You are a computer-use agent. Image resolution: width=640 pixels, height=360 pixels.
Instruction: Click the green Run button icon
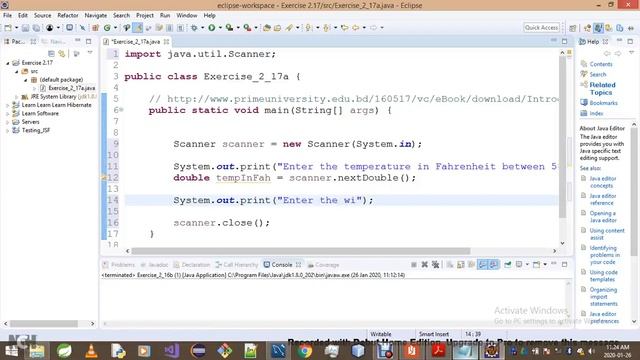click(x=211, y=28)
